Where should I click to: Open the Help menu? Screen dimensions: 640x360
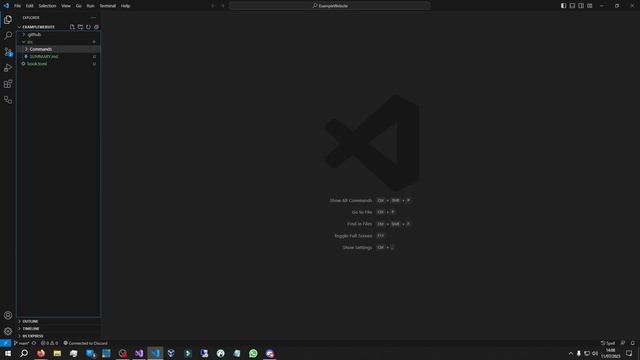pos(125,6)
